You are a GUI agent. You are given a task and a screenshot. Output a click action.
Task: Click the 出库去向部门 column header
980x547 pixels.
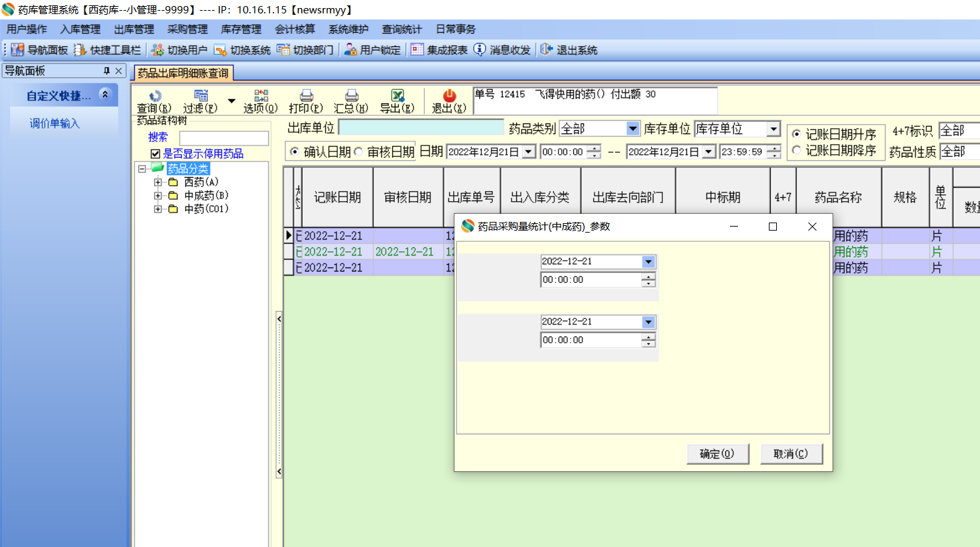[628, 197]
